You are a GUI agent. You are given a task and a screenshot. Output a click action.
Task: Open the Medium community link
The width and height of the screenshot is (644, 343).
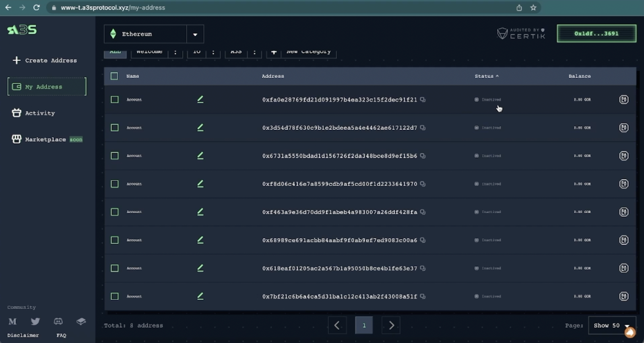(12, 321)
